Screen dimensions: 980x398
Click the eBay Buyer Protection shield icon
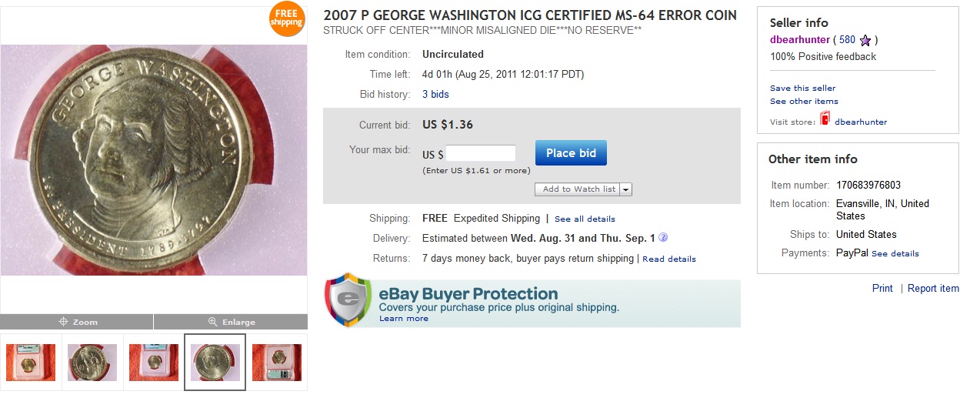[348, 300]
